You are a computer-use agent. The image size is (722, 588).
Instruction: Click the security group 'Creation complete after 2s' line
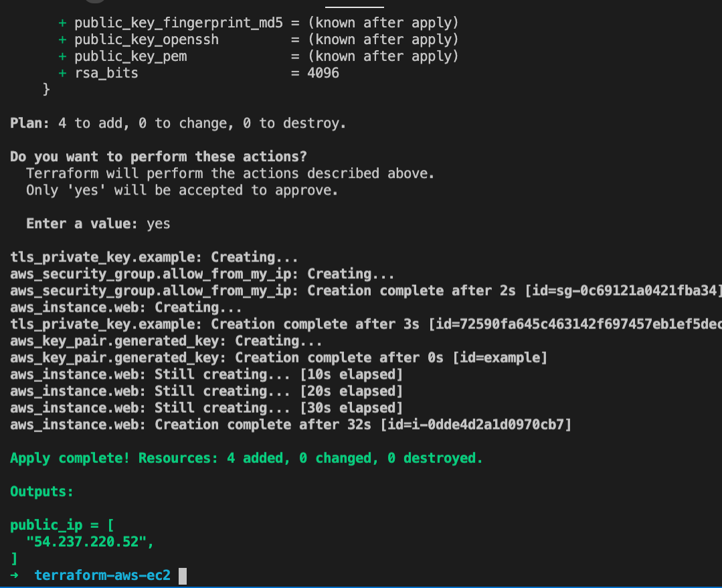coord(365,291)
